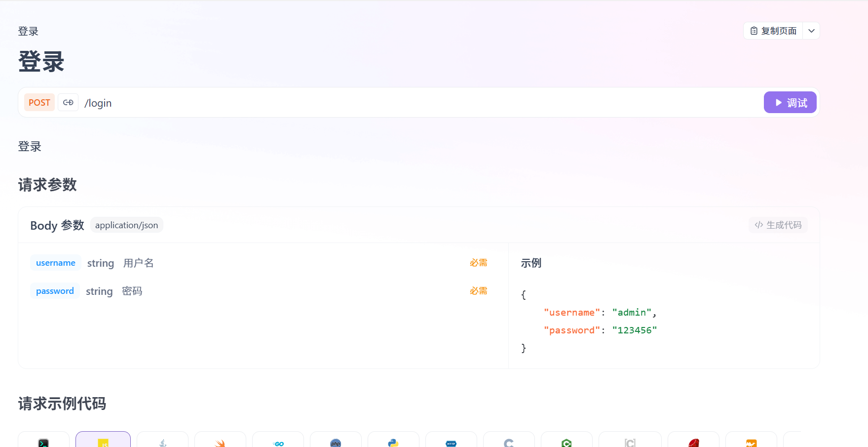Choose the Ruby code example icon
Image resolution: width=868 pixels, height=447 pixels.
[694, 442]
